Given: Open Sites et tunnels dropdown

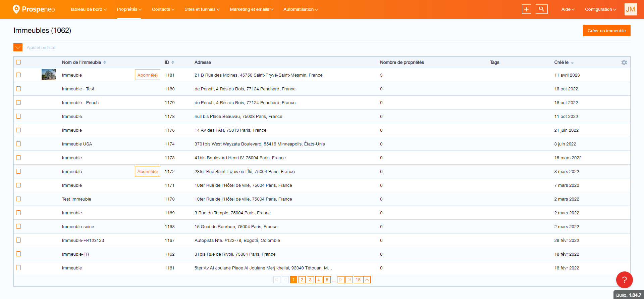Looking at the screenshot, I should click(x=202, y=9).
